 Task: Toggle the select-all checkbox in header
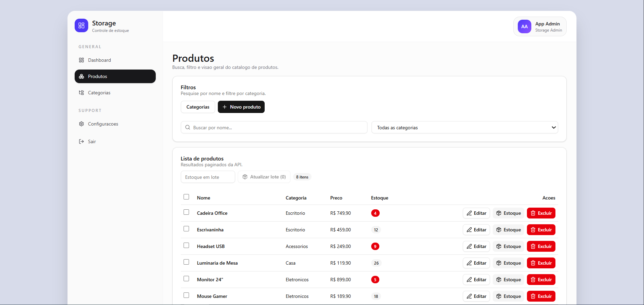(x=186, y=197)
